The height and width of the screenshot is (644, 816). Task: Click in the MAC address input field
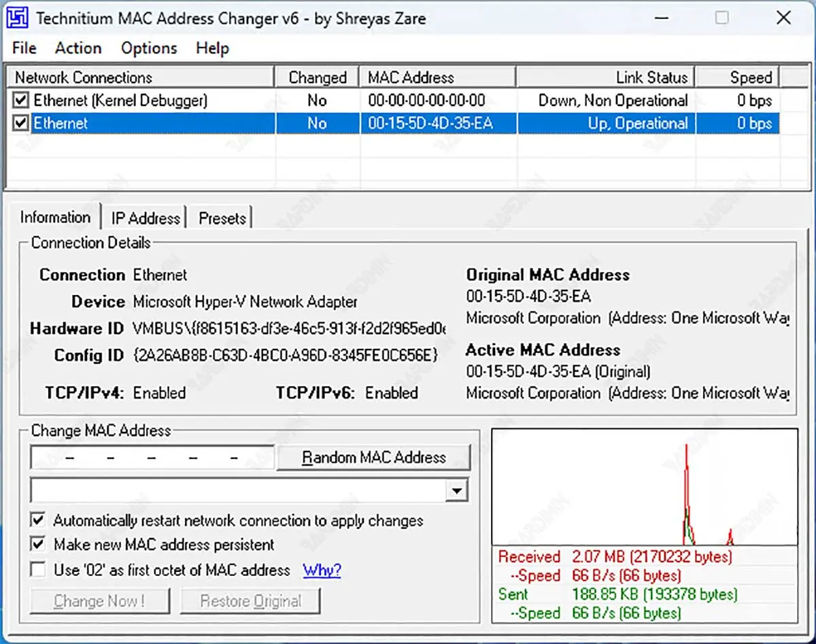tap(152, 458)
